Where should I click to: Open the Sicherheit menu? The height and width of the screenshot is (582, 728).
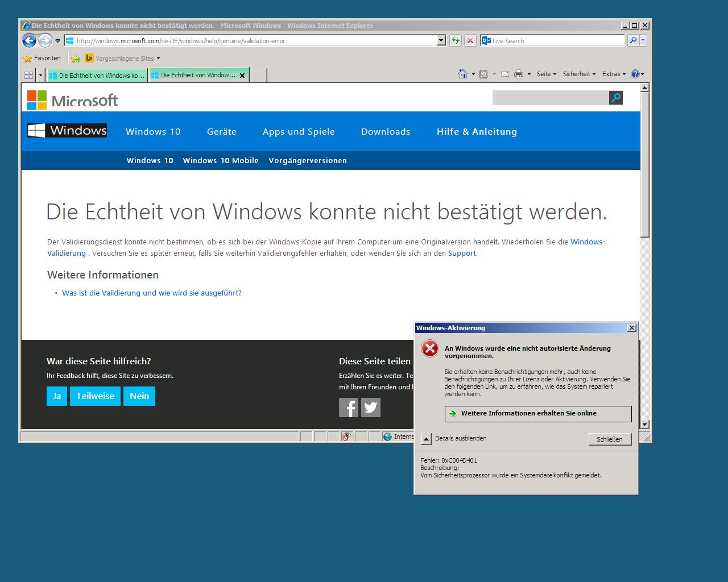(x=579, y=74)
